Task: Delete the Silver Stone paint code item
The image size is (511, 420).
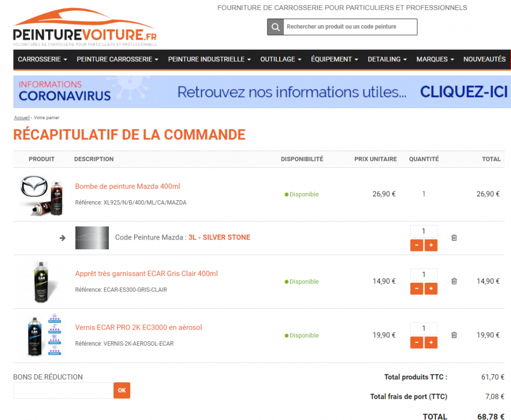Action: (x=454, y=237)
